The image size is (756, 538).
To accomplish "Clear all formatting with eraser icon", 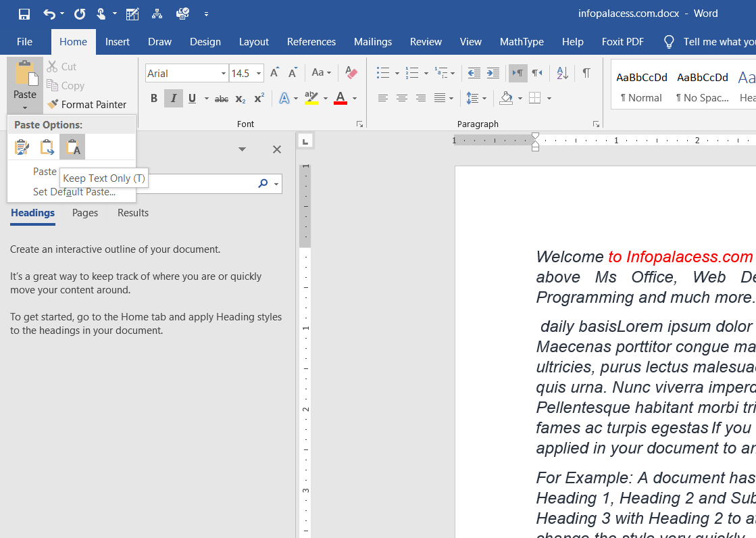I will [x=351, y=73].
